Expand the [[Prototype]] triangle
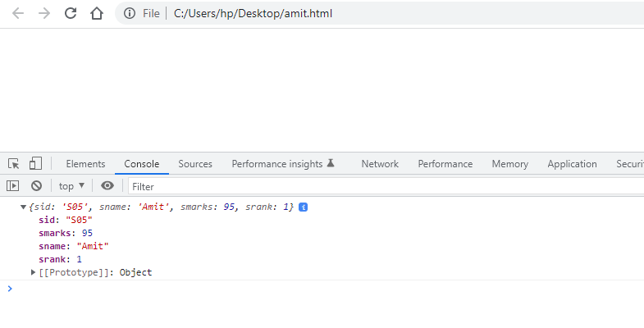The image size is (644, 328). click(x=34, y=272)
